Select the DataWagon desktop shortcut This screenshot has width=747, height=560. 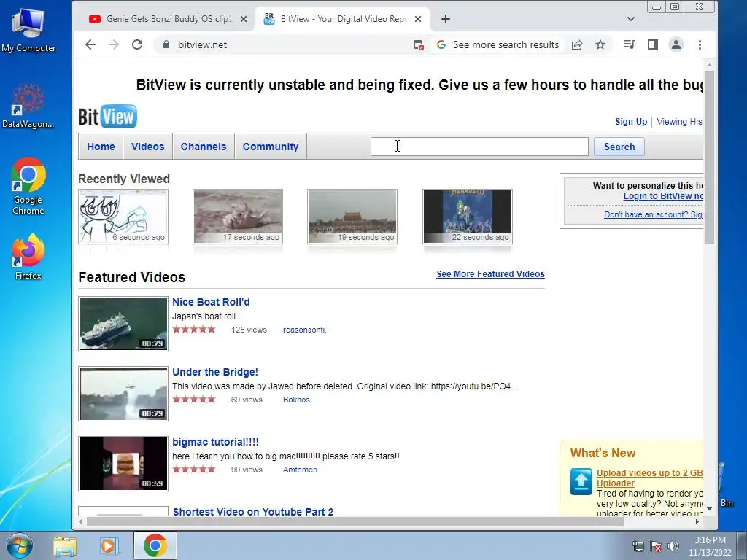point(28,106)
